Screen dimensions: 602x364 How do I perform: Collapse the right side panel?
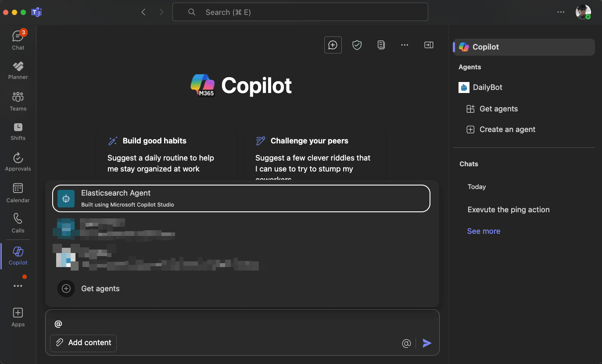pyautogui.click(x=429, y=45)
